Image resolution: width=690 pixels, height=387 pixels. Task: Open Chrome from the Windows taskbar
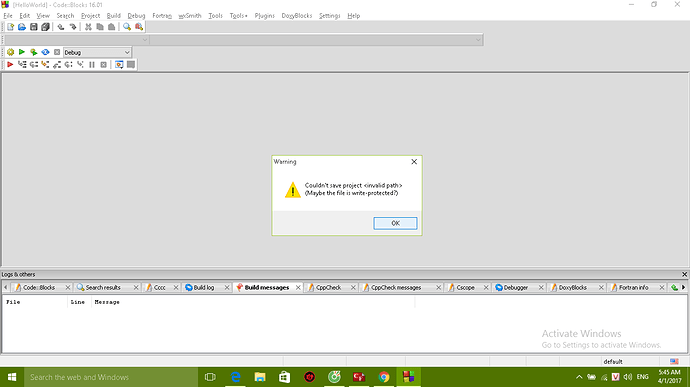click(384, 377)
